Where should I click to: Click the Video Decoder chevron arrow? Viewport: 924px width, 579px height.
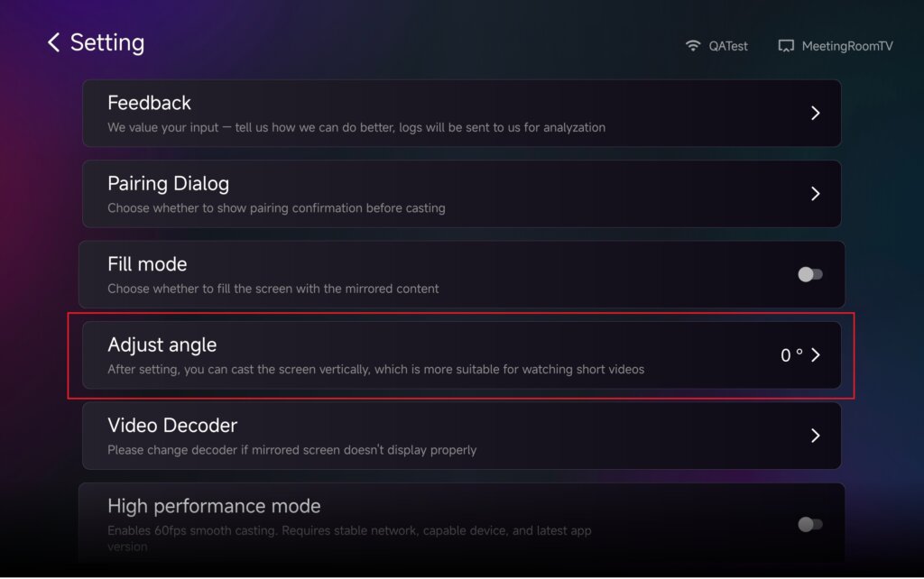[x=815, y=436]
